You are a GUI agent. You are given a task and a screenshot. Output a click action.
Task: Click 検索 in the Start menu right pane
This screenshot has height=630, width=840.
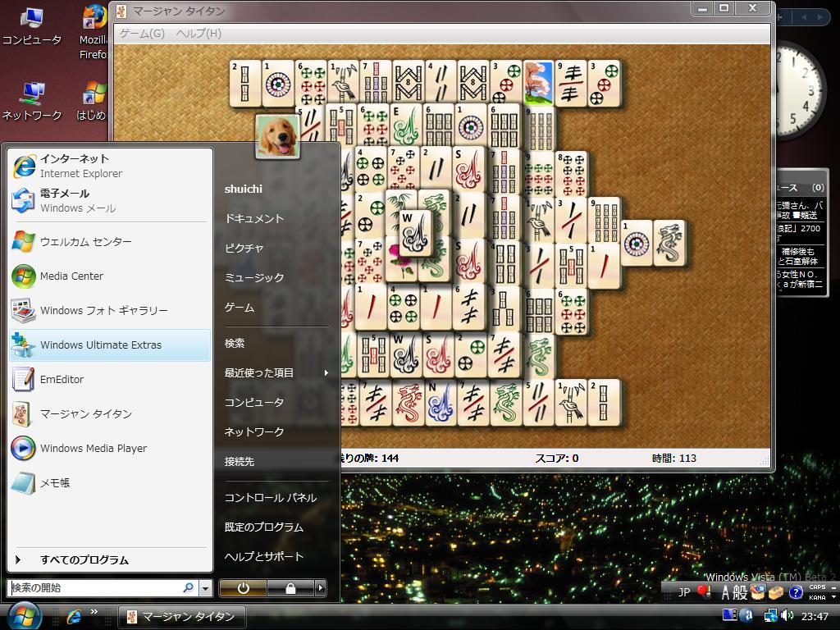(x=234, y=343)
